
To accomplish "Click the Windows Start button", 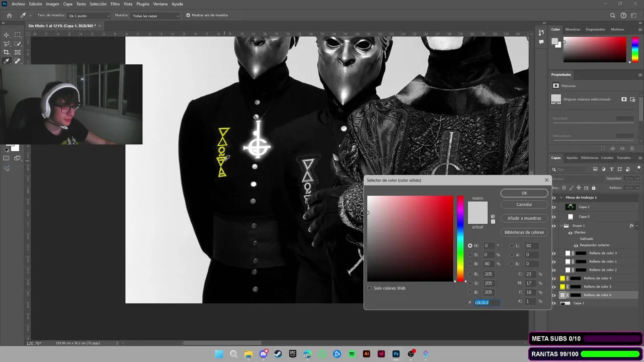I will (219, 354).
